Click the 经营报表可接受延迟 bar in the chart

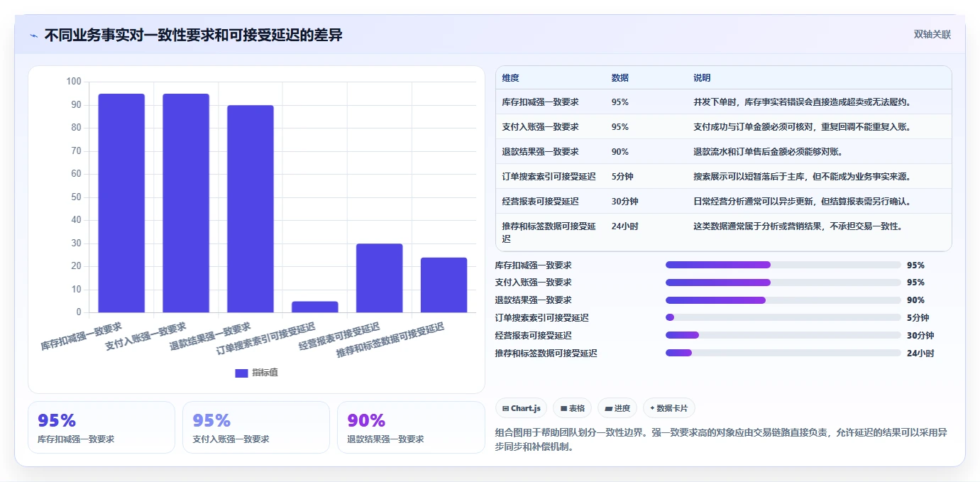tap(380, 278)
